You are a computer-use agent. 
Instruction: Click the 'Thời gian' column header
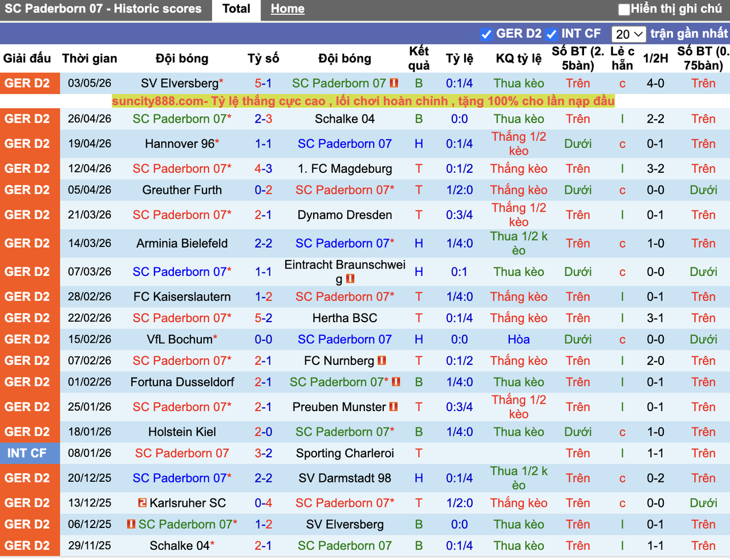[x=90, y=58]
